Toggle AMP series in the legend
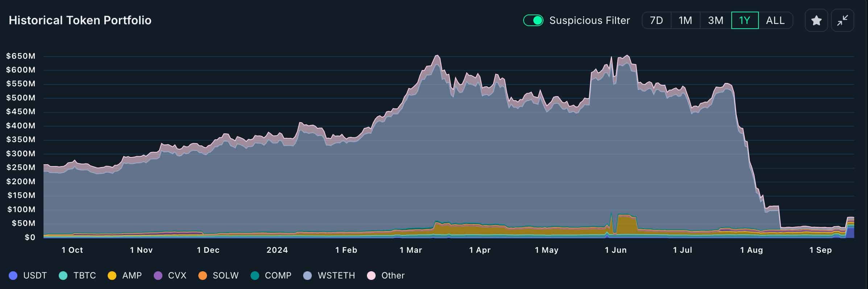This screenshot has height=289, width=868. (125, 276)
